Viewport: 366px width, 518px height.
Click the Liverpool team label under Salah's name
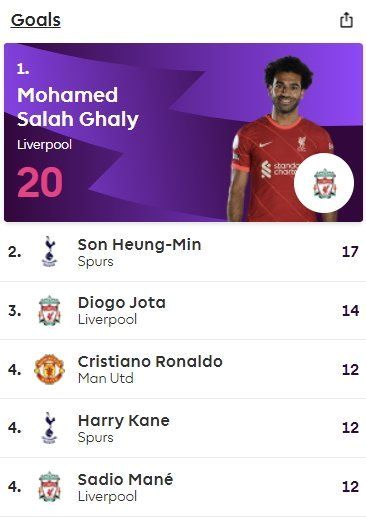click(44, 145)
